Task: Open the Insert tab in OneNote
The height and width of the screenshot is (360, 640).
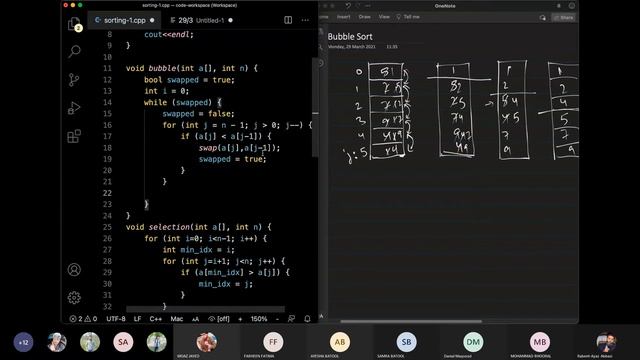Action: pyautogui.click(x=344, y=17)
